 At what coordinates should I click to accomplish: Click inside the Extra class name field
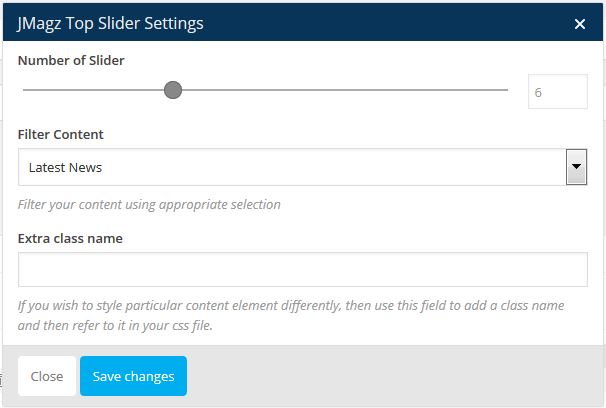tap(302, 269)
